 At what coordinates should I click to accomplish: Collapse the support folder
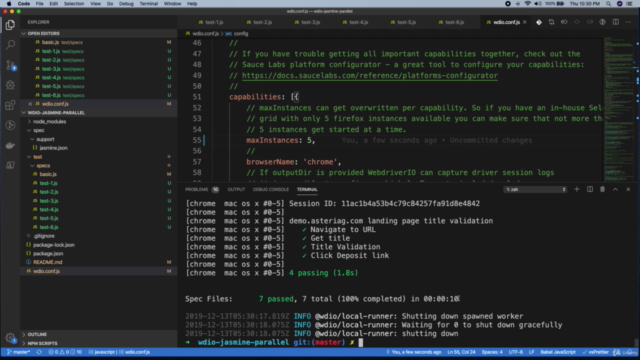pos(45,139)
